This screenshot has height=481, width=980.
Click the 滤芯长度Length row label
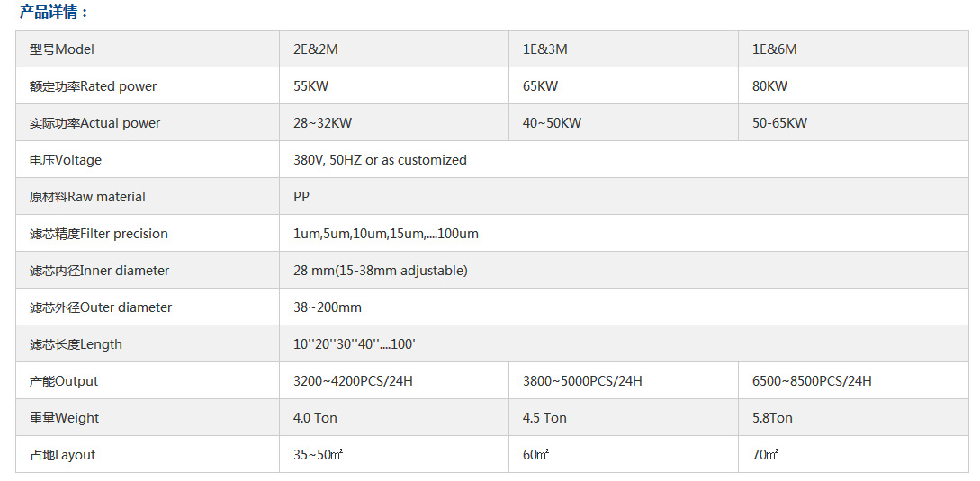click(x=76, y=344)
